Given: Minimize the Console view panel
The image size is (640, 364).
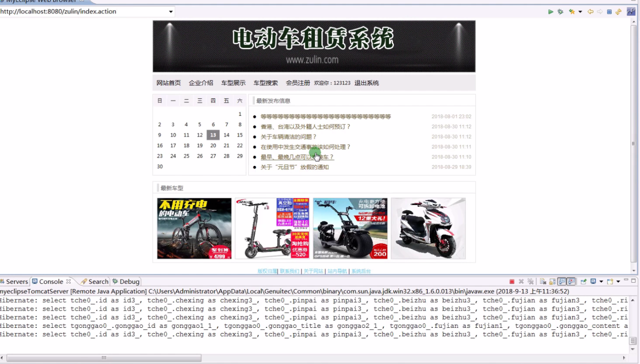Looking at the screenshot, I should click(x=626, y=280).
